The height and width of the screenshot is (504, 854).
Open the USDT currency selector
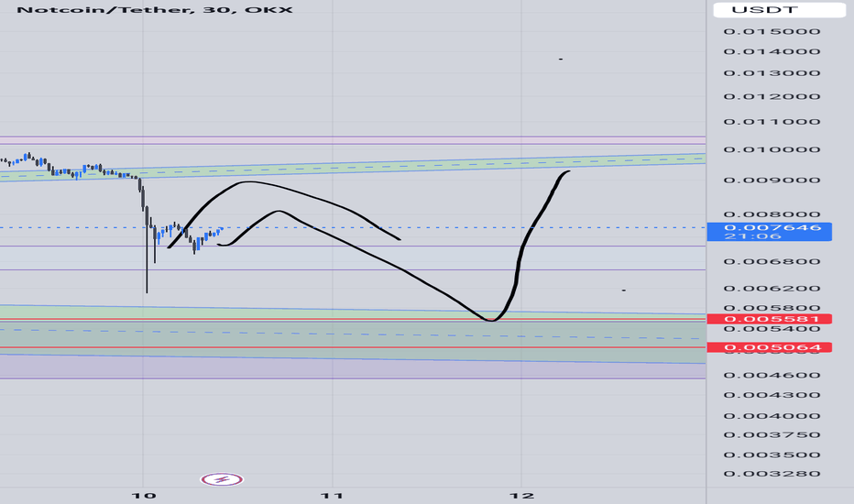(780, 10)
